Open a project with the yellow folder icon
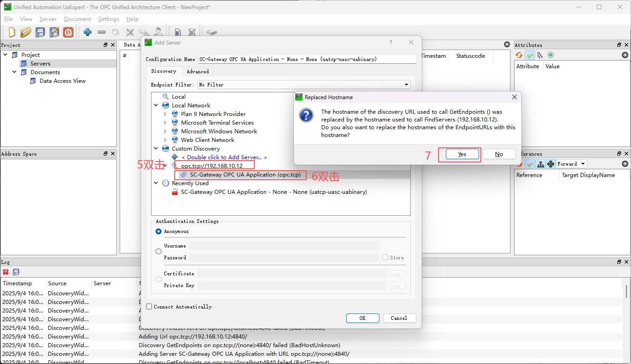 coord(26,32)
